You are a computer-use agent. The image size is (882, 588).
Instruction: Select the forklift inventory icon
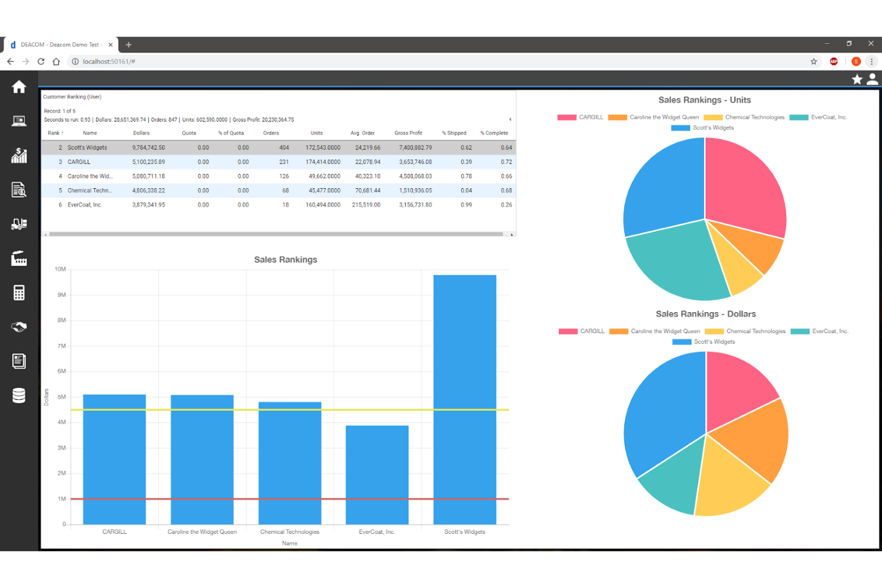pos(18,224)
